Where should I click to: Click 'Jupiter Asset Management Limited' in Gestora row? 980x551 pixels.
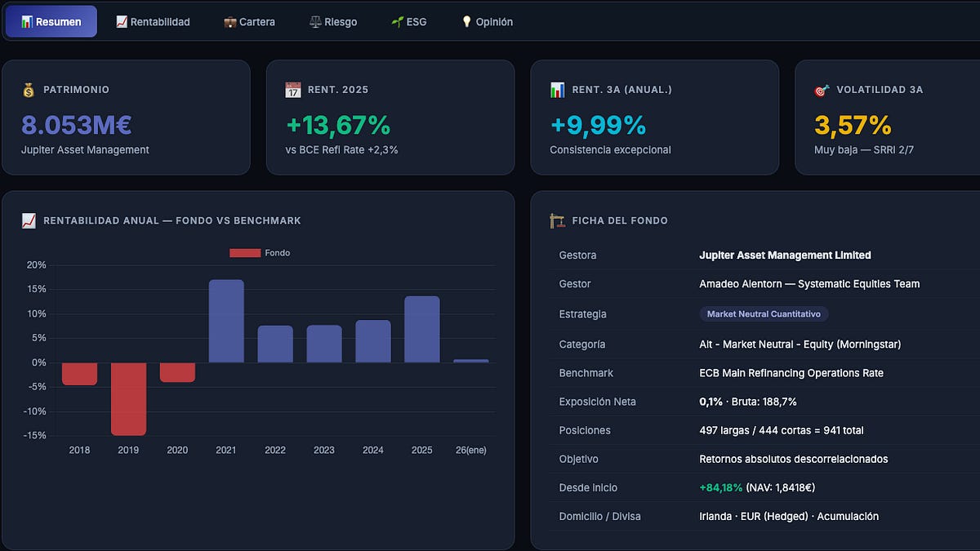(786, 256)
